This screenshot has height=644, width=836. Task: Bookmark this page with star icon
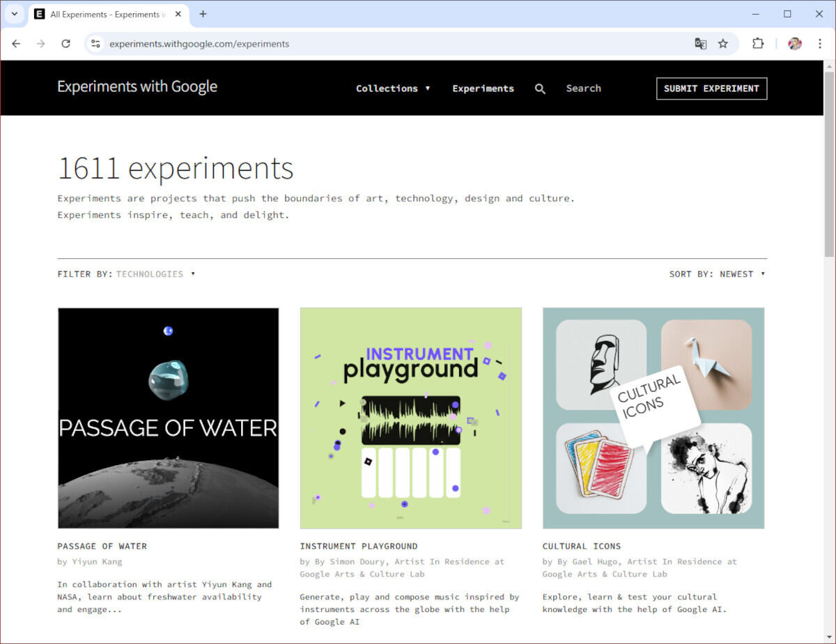point(723,44)
